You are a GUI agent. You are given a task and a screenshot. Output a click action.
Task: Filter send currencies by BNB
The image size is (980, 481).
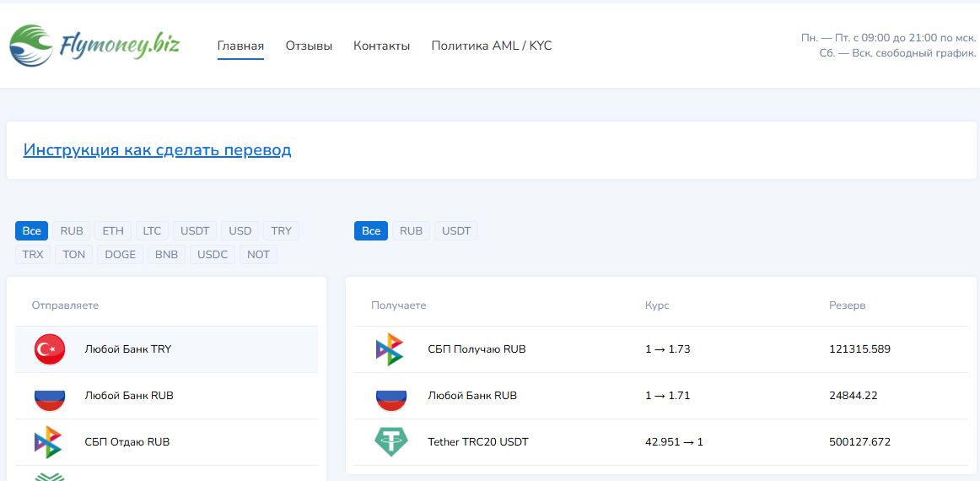tap(167, 255)
